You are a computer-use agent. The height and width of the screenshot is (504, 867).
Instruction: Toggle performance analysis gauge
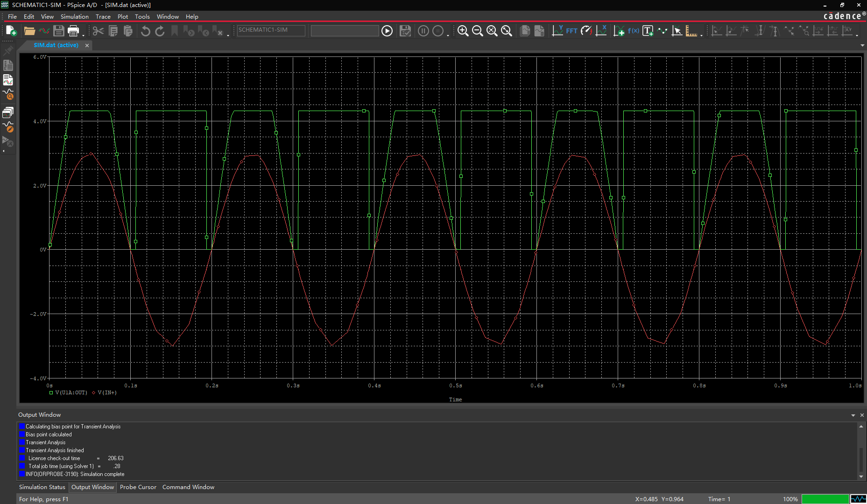point(586,31)
